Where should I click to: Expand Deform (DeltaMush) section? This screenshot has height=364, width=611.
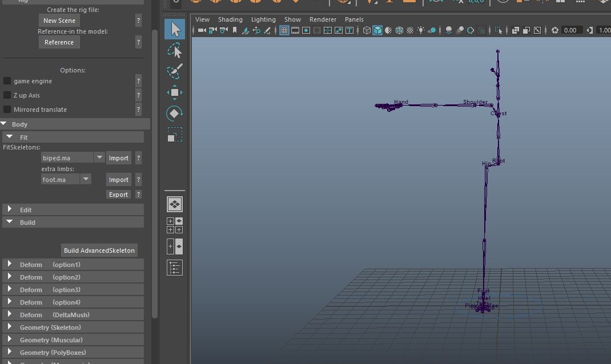(10, 314)
